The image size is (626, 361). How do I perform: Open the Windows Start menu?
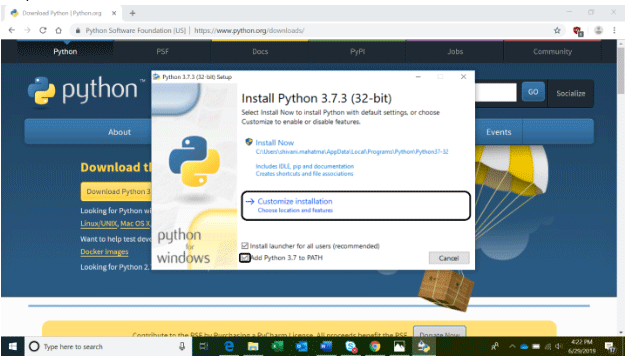pyautogui.click(x=13, y=346)
